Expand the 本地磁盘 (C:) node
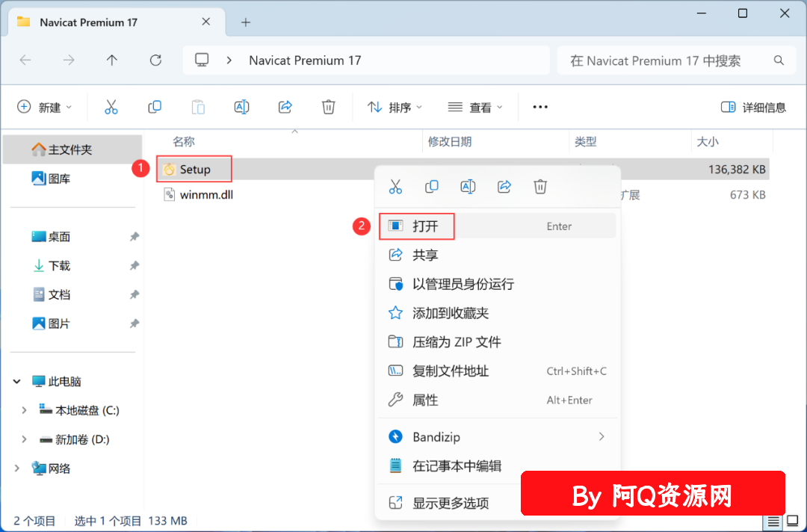 [24, 410]
